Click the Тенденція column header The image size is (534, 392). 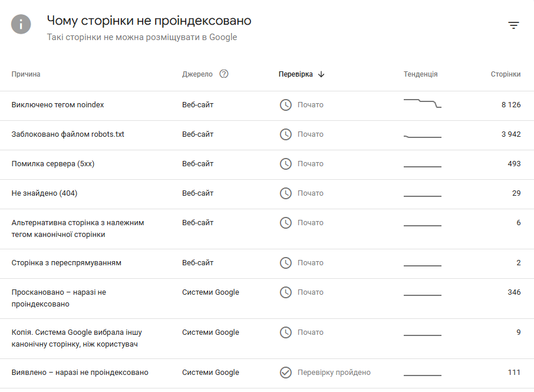coord(420,74)
